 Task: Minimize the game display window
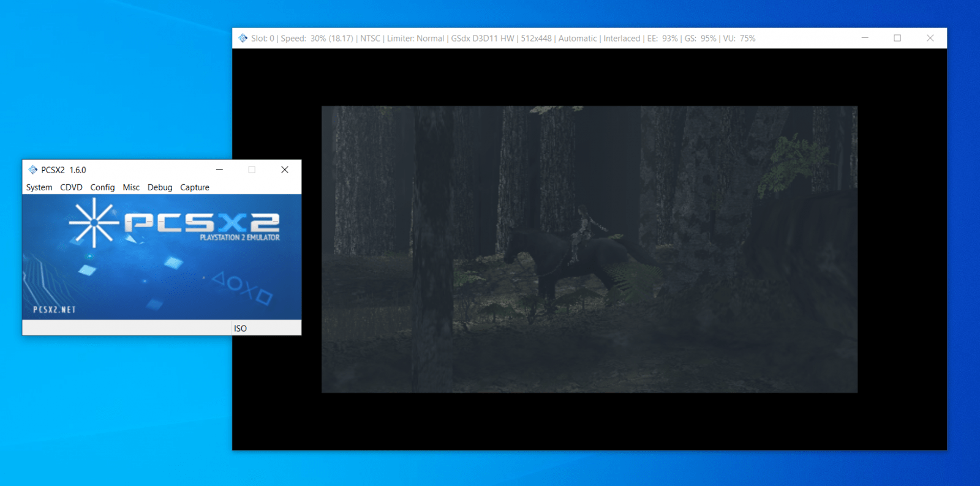[x=865, y=38]
